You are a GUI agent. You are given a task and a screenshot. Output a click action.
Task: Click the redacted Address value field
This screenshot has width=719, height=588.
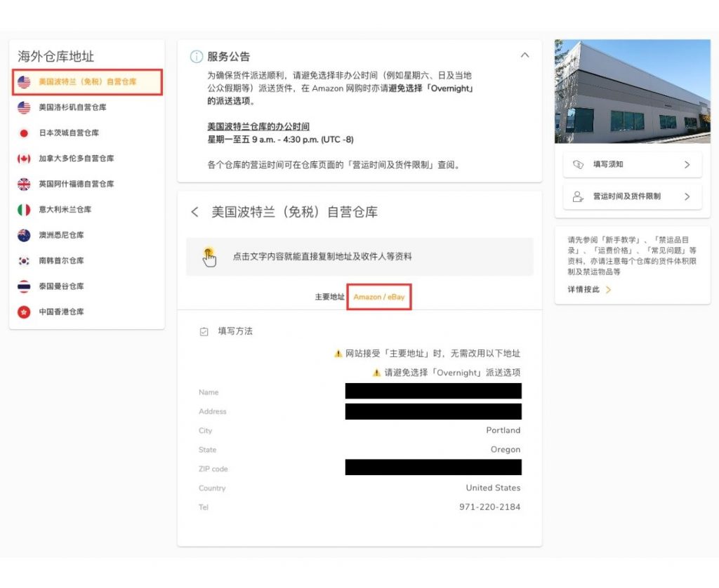point(433,412)
